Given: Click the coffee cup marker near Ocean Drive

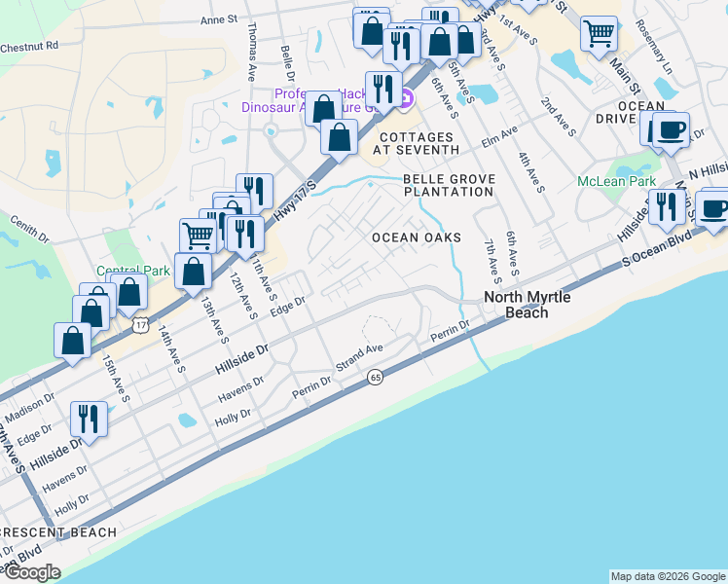Looking at the screenshot, I should 671,133.
